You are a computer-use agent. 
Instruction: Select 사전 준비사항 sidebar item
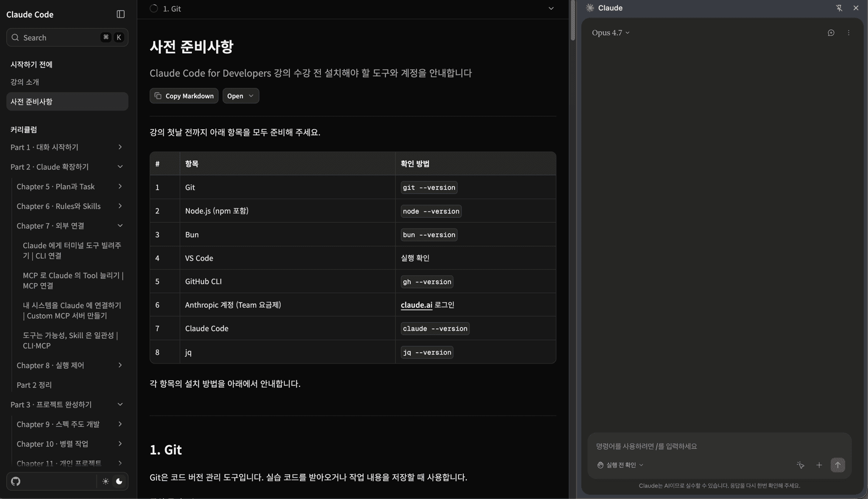point(67,102)
